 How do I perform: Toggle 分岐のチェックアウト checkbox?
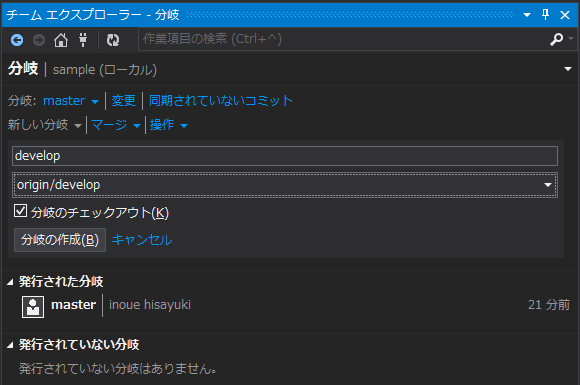point(20,211)
